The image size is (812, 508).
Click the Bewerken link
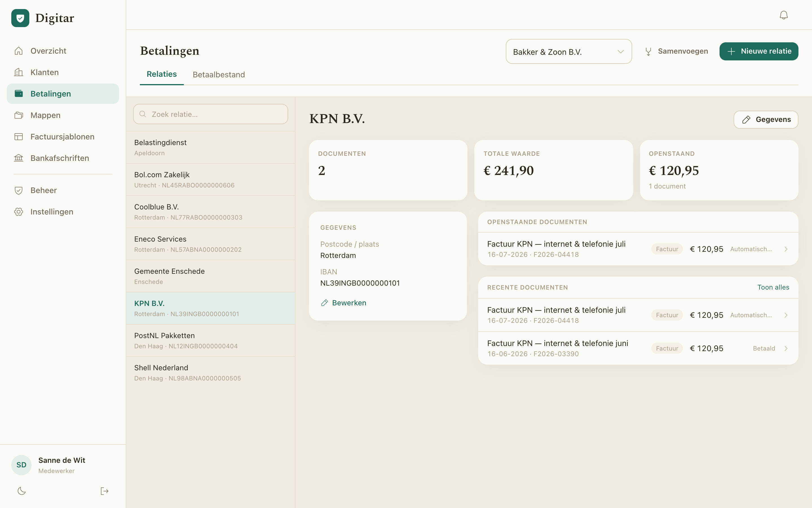coord(343,303)
